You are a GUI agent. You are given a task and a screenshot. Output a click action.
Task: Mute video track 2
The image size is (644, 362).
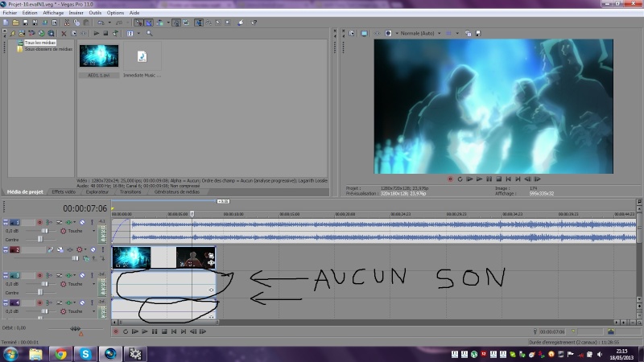[93, 249]
